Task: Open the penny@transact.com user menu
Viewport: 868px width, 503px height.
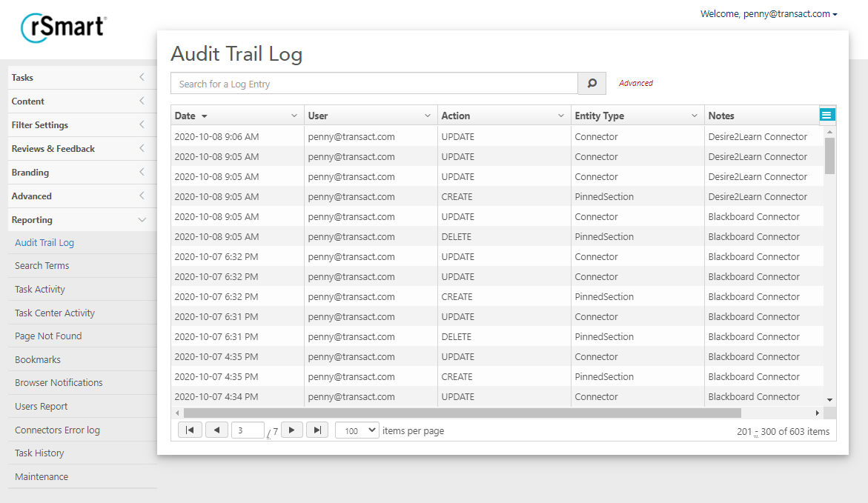Action: [769, 14]
